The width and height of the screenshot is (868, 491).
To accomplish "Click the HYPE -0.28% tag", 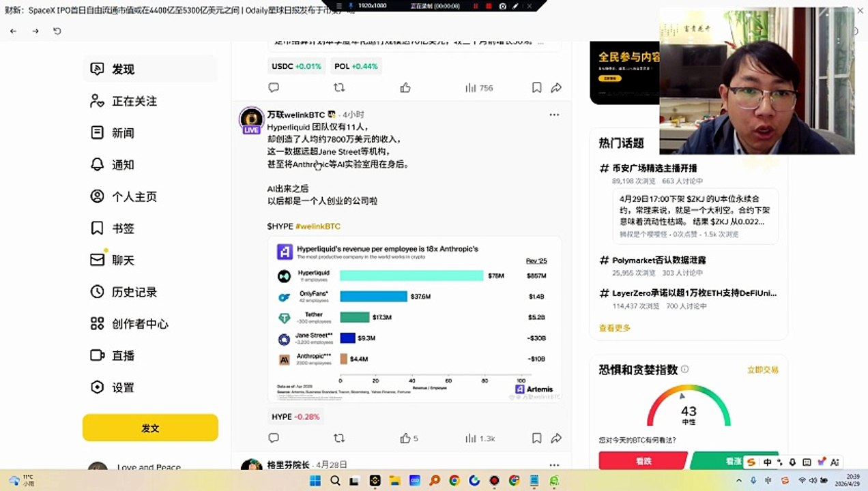I will [295, 417].
